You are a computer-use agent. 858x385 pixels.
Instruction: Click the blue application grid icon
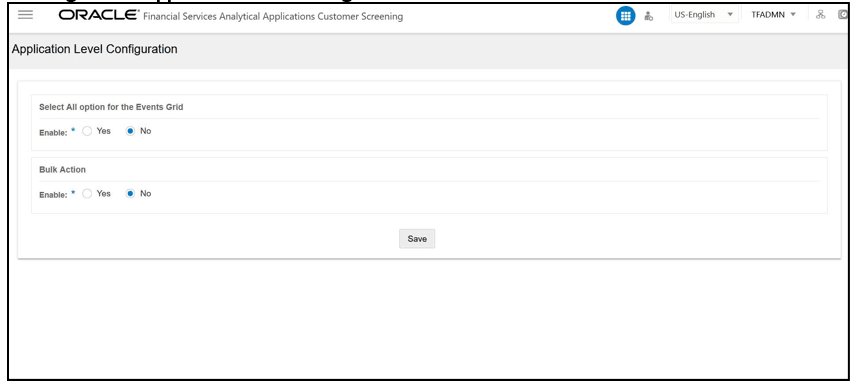click(625, 16)
